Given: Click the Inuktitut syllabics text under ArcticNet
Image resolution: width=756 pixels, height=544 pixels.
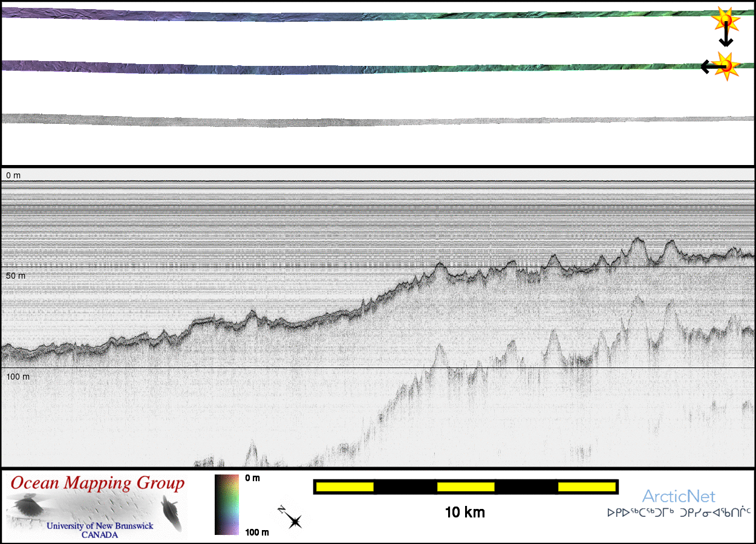Looking at the screenshot, I should (679, 513).
